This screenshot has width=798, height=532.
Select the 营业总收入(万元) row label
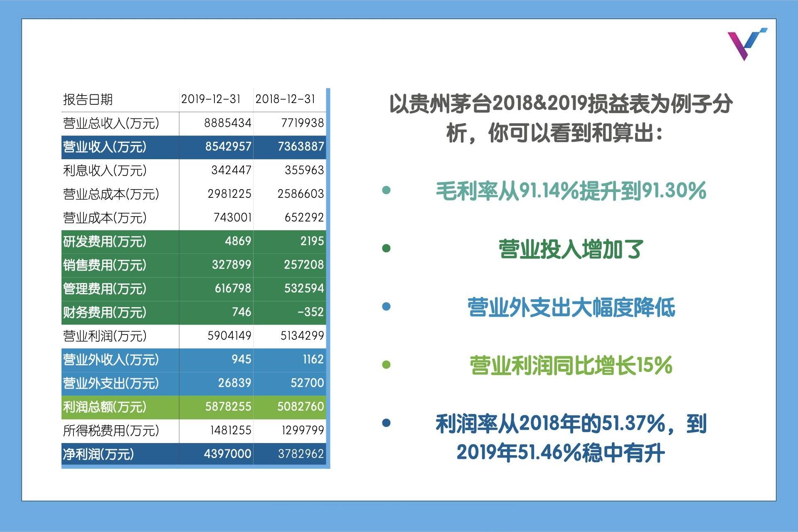[x=111, y=123]
